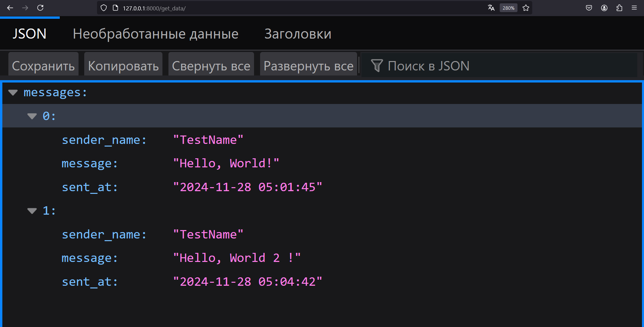Bookmark this page with the star

coord(526,8)
